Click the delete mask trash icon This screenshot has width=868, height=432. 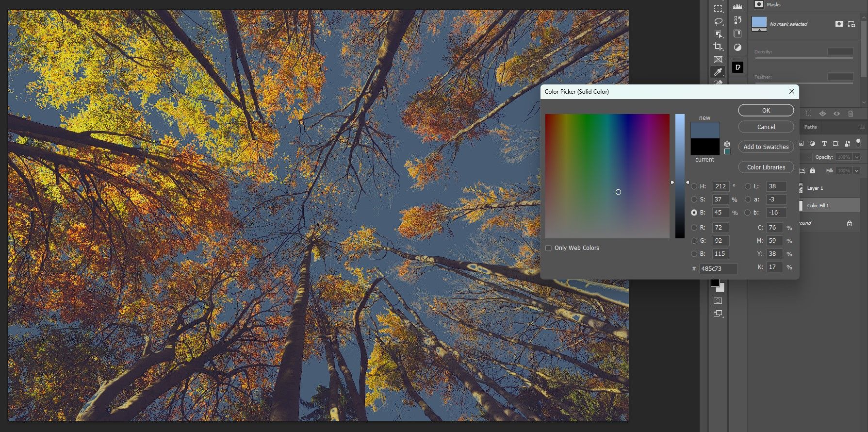click(x=851, y=114)
